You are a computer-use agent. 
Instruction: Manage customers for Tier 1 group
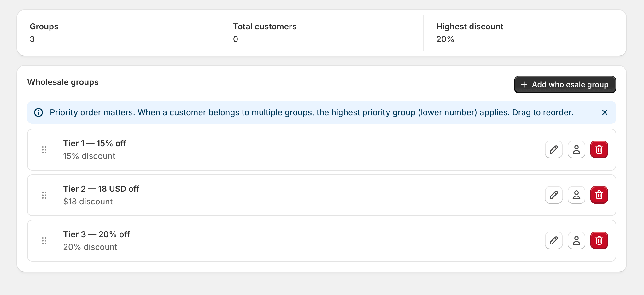point(576,149)
